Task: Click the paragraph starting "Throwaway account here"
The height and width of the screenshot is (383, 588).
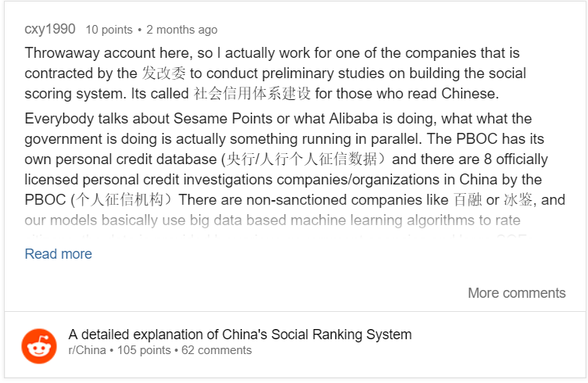Action: coord(275,73)
